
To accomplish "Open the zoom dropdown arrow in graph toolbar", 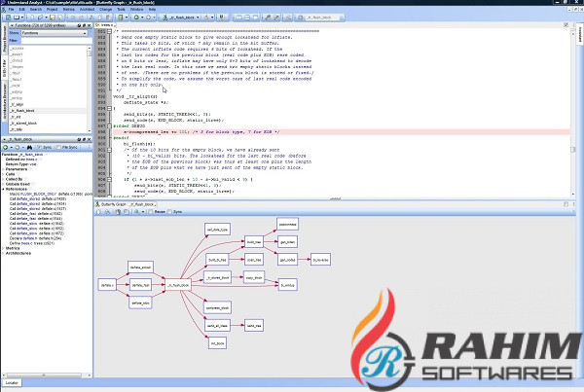I will [x=143, y=212].
